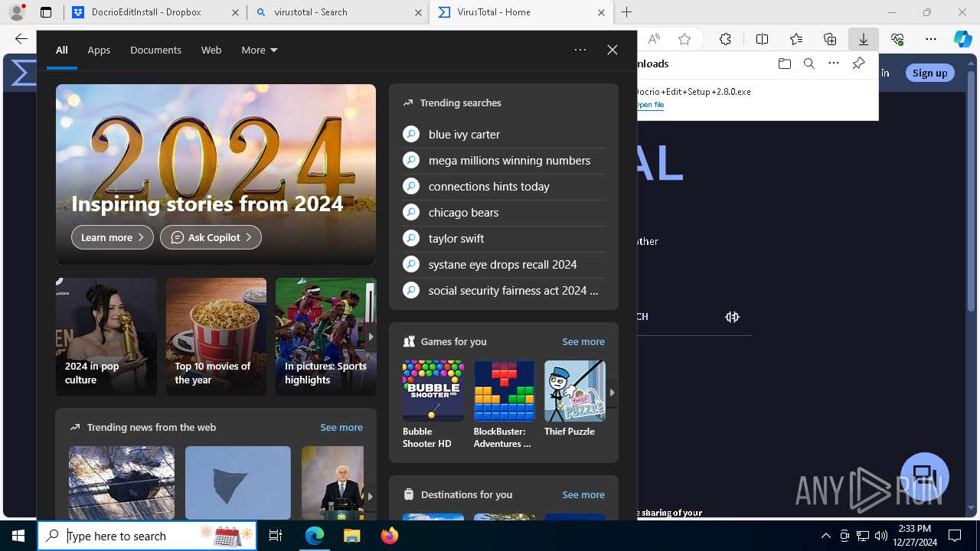This screenshot has width=980, height=551.
Task: Open Favorites list icon
Action: [x=796, y=39]
